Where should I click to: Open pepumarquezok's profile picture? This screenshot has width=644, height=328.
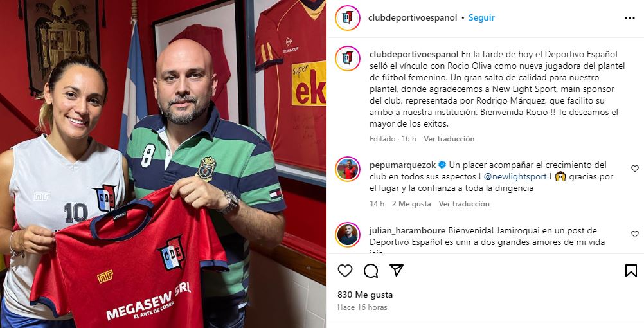pyautogui.click(x=348, y=169)
